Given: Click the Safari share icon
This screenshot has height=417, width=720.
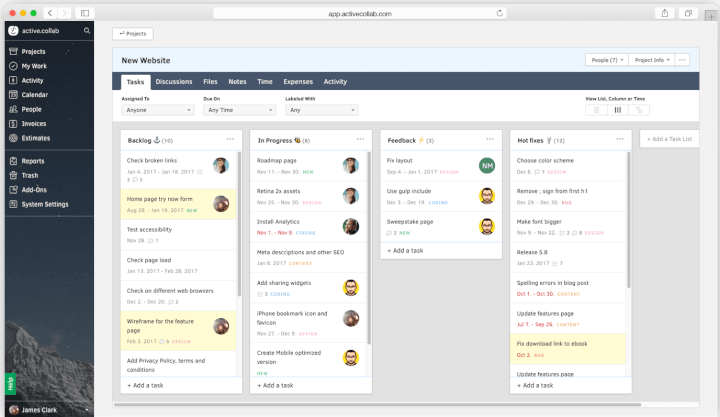Looking at the screenshot, I should (x=663, y=12).
